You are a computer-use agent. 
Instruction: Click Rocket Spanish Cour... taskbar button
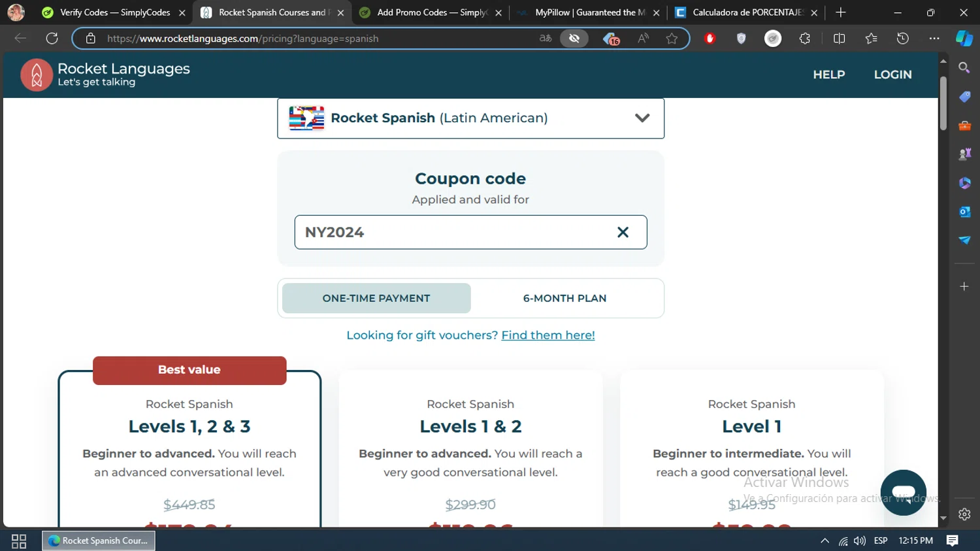(x=99, y=541)
